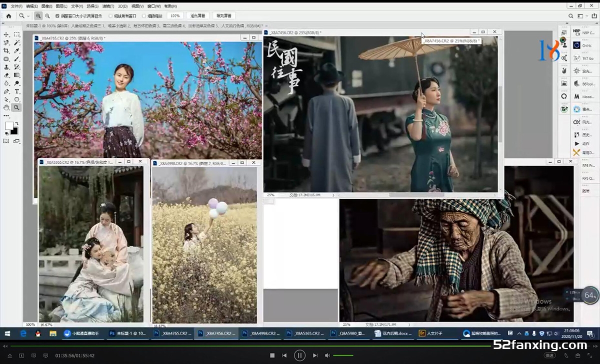Select the Zoom In mode button

tap(38, 16)
